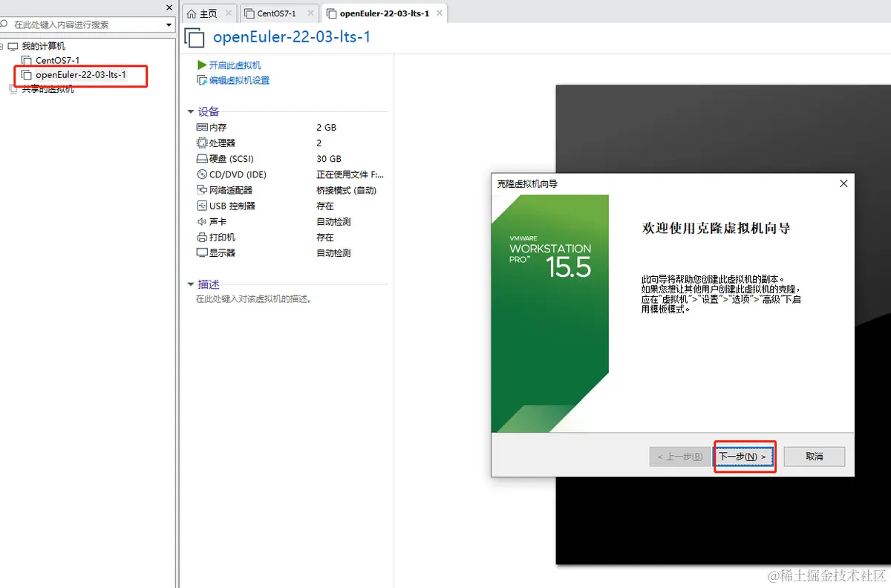Select 共享的虚拟机 in library tree

click(x=48, y=89)
